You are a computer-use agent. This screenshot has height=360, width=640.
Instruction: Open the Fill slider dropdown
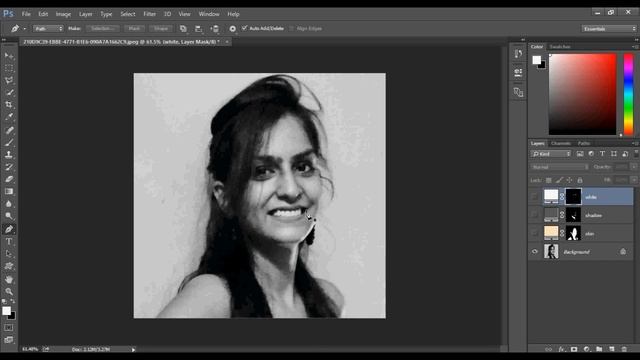633,180
